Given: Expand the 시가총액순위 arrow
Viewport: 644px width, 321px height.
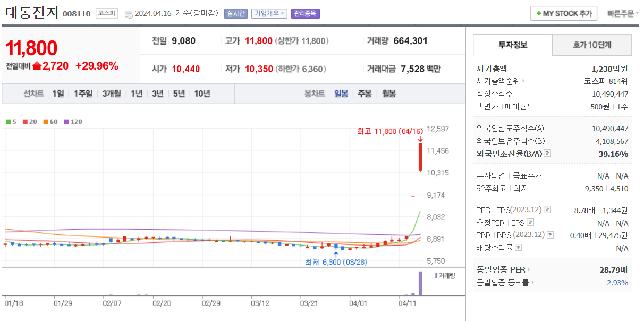Looking at the screenshot, I should point(523,81).
